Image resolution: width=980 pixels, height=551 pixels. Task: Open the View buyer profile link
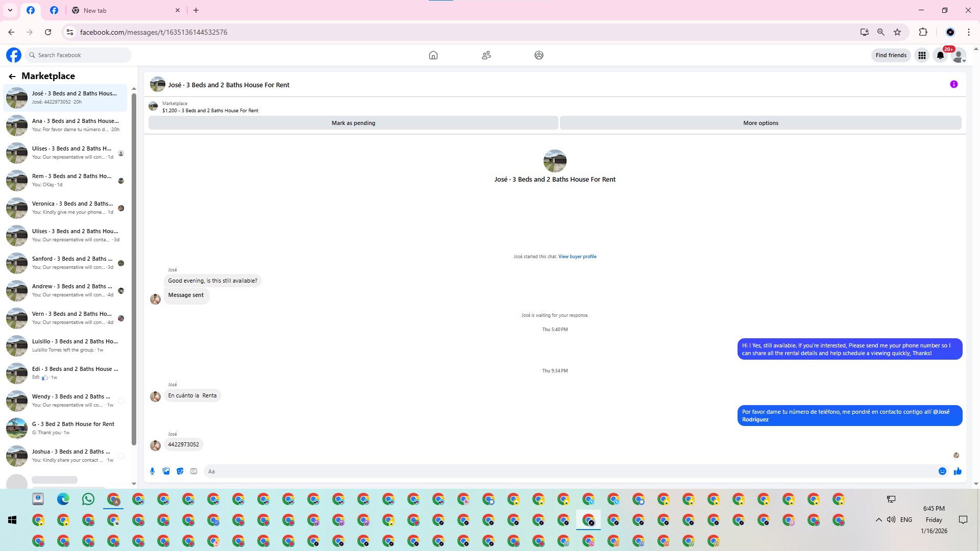tap(577, 257)
